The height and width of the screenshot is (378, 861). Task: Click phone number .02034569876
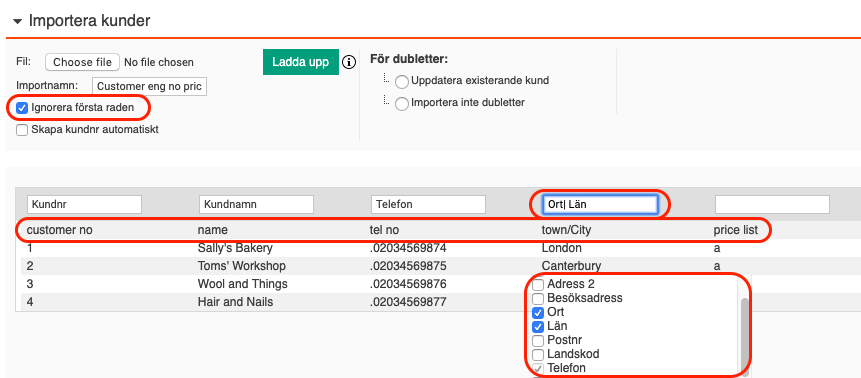click(408, 284)
